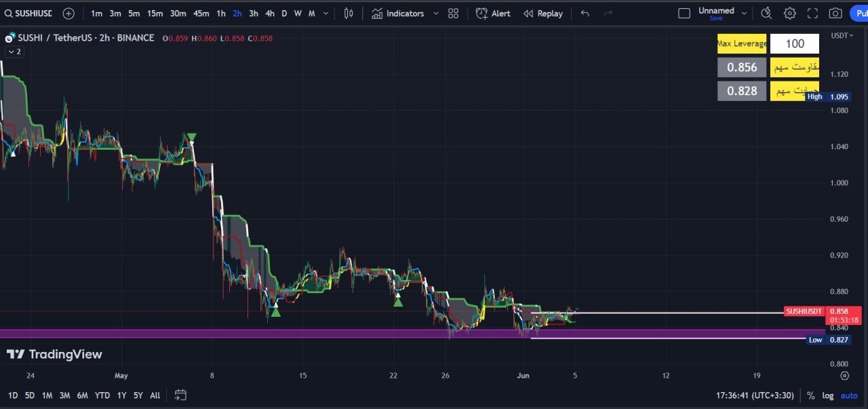The image size is (868, 409).
Task: Add a symbol to compare with plus icon
Action: [x=68, y=14]
